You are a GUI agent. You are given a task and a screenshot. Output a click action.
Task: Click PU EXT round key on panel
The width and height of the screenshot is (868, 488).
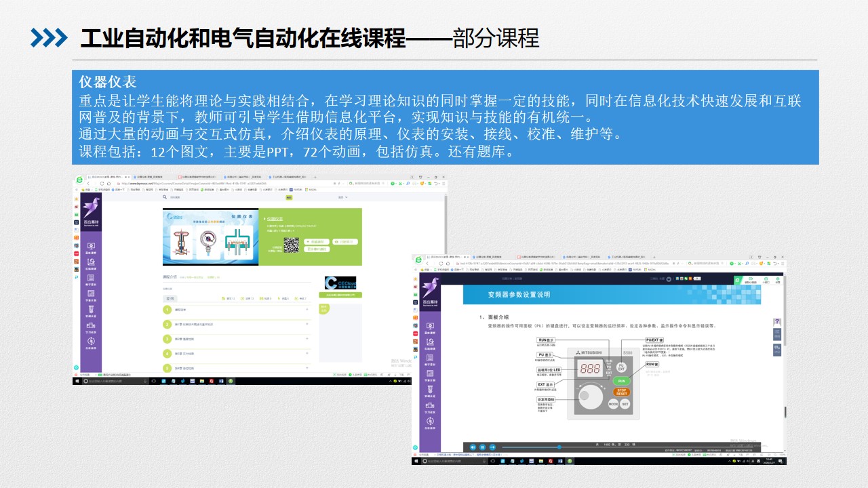[621, 367]
